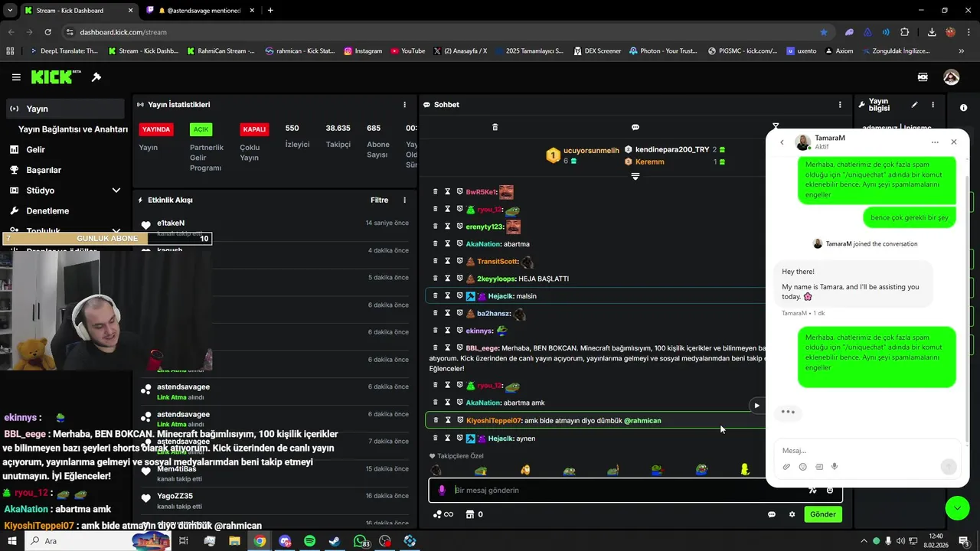
Task: Open the studio icon in top header
Action: coord(923,77)
